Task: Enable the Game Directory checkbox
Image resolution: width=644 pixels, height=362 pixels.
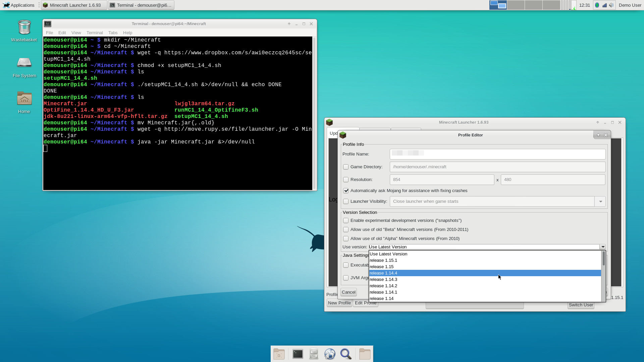Action: (346, 167)
